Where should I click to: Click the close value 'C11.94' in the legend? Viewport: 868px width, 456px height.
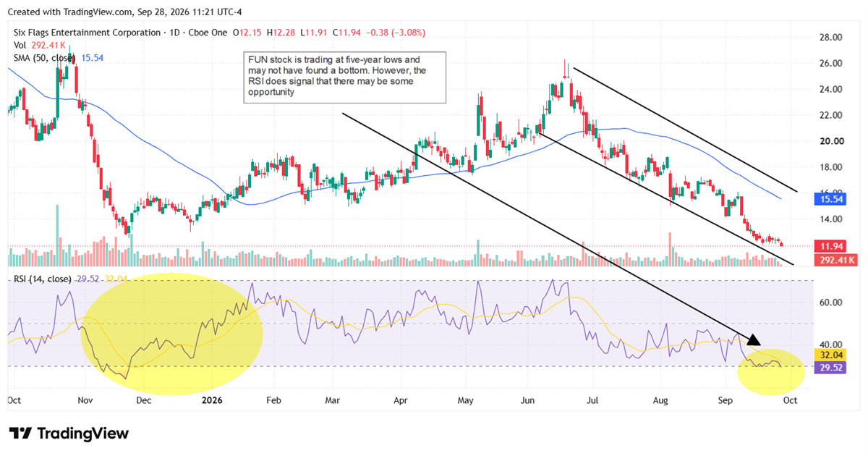pos(346,33)
